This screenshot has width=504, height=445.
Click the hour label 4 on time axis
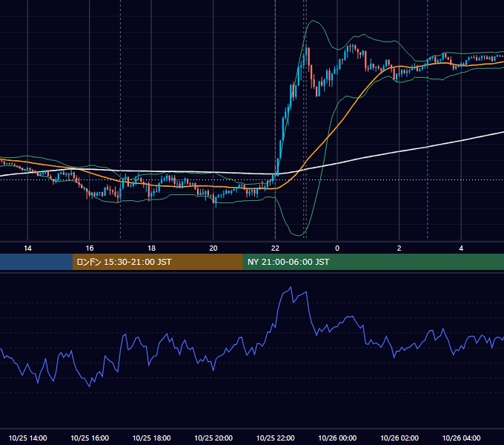pyautogui.click(x=461, y=248)
